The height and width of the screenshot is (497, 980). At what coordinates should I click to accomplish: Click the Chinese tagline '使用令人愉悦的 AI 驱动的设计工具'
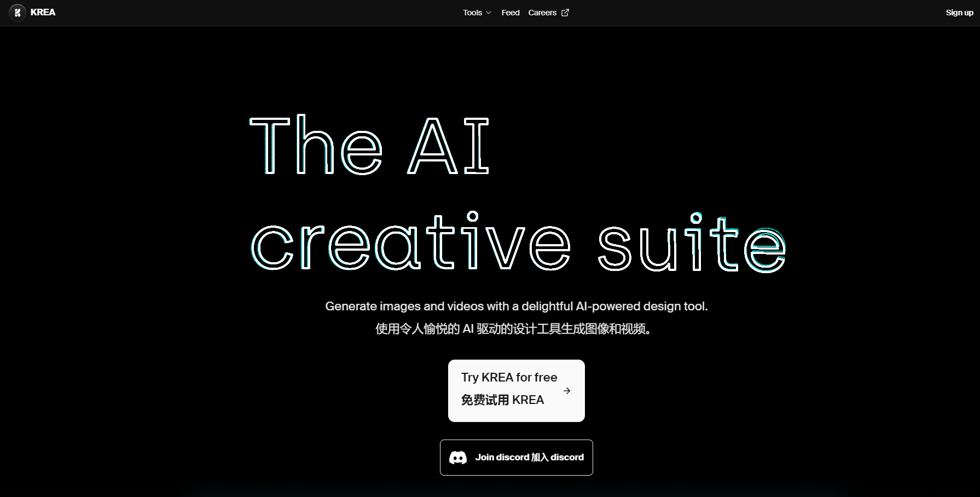514,329
